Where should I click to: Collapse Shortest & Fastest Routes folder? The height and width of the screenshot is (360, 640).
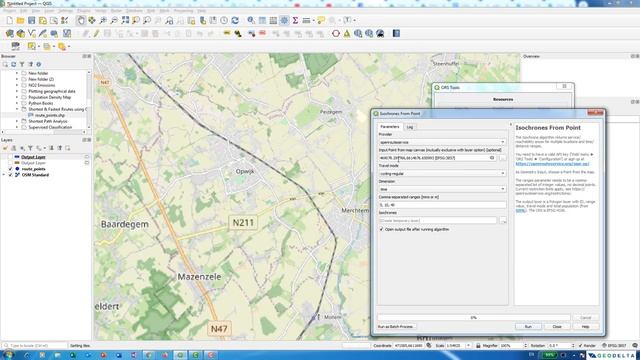[x=17, y=109]
